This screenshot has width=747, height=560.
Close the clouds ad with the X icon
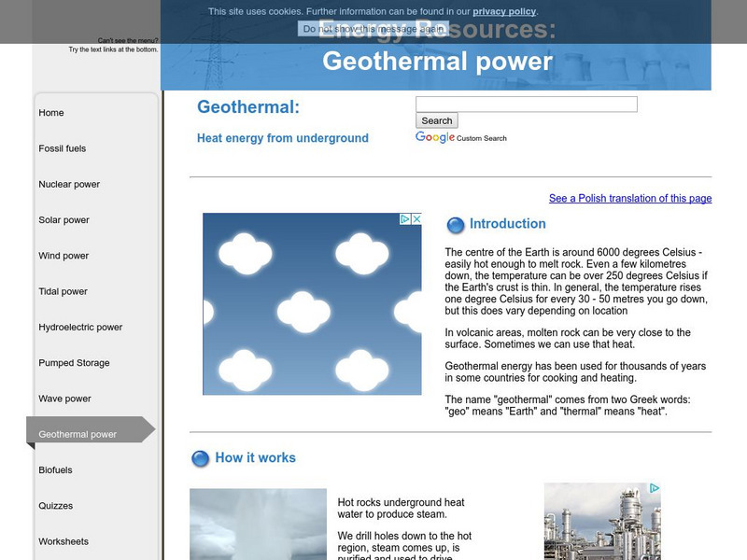(x=416, y=219)
